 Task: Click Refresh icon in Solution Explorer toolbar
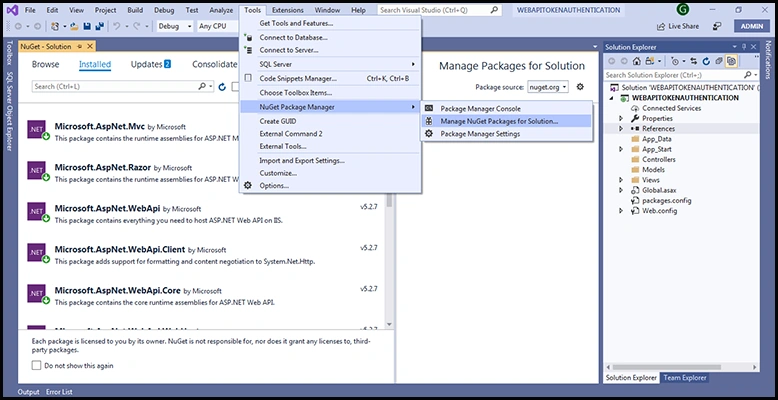coord(706,61)
